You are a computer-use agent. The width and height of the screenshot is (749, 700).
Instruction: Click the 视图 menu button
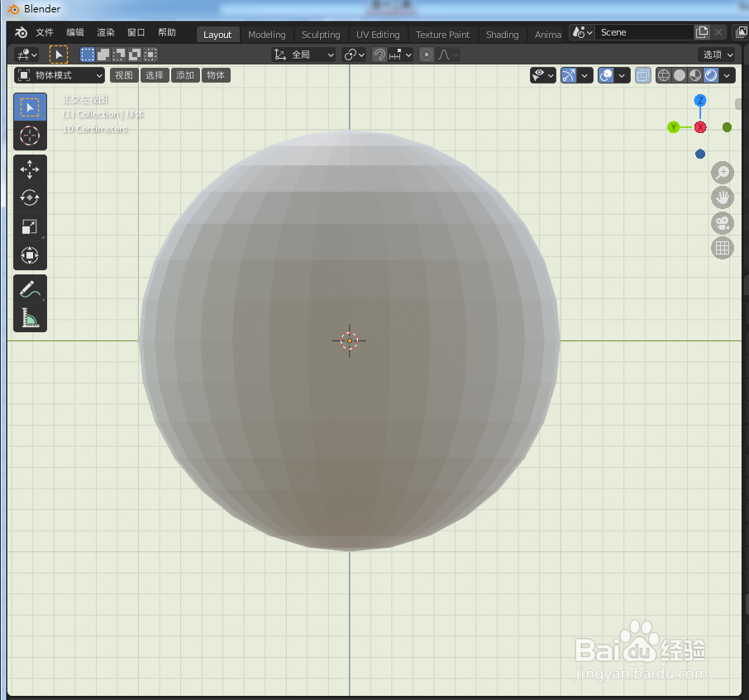click(123, 74)
